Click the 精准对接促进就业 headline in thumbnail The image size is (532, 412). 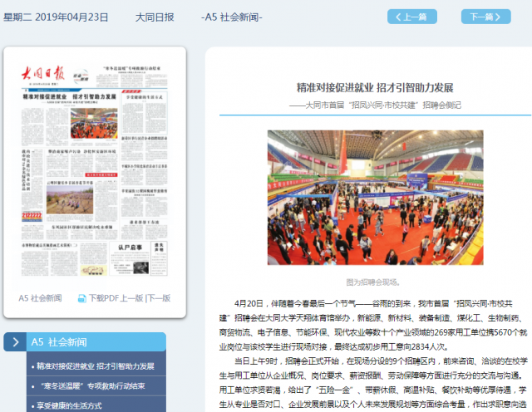point(70,96)
